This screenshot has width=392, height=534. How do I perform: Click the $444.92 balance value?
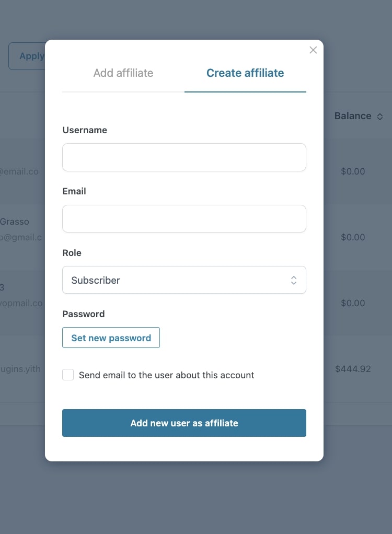(x=353, y=369)
